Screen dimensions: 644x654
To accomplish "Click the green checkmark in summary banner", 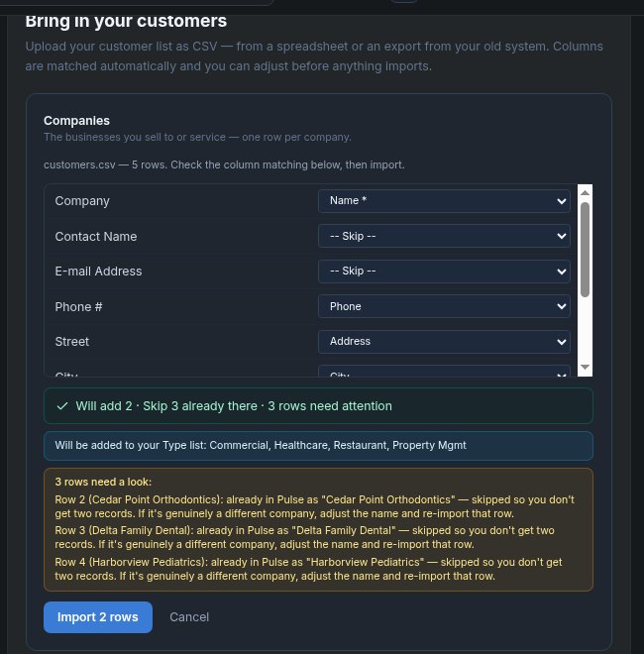I will tap(62, 406).
